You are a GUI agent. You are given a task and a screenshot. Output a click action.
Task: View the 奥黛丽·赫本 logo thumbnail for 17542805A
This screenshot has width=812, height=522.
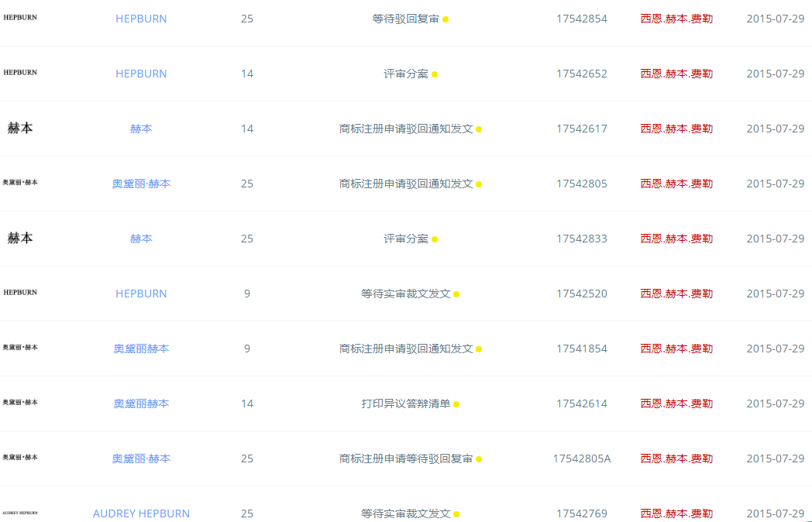tap(20, 457)
